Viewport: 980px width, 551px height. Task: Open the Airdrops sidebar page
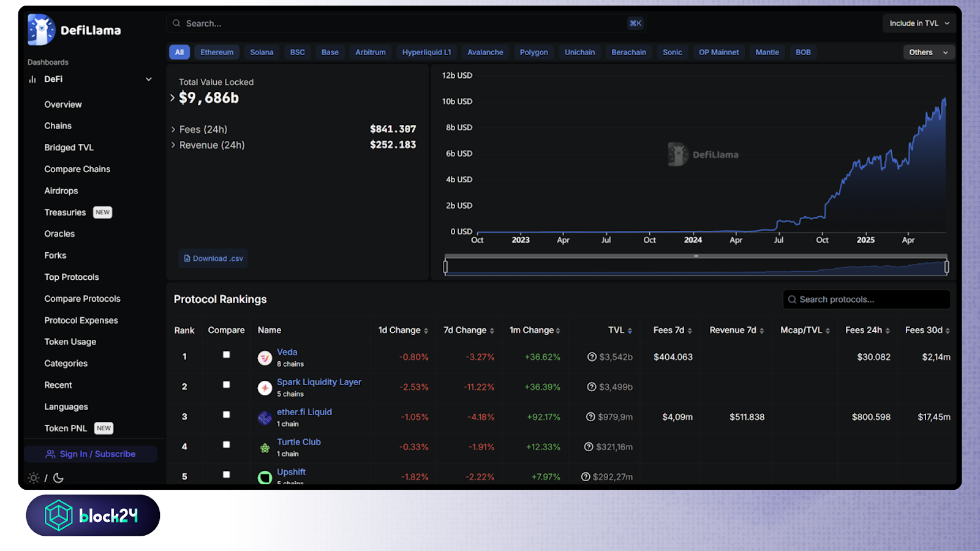click(61, 191)
